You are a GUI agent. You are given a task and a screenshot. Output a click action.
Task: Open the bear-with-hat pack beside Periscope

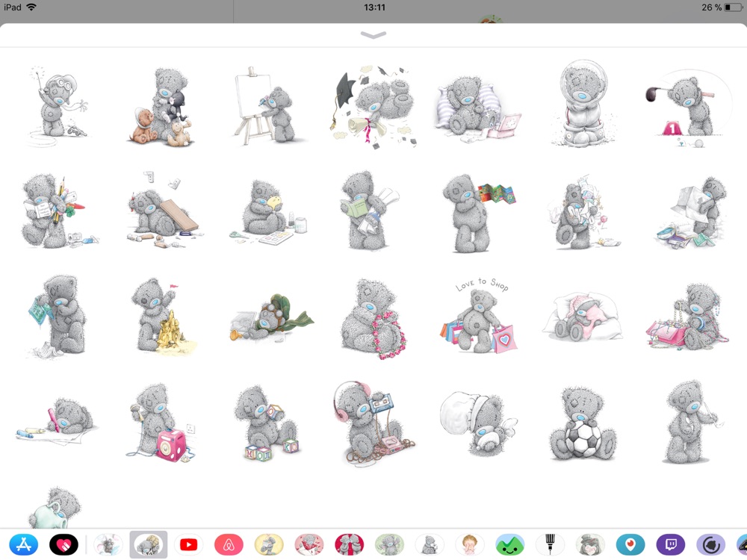coord(590,545)
